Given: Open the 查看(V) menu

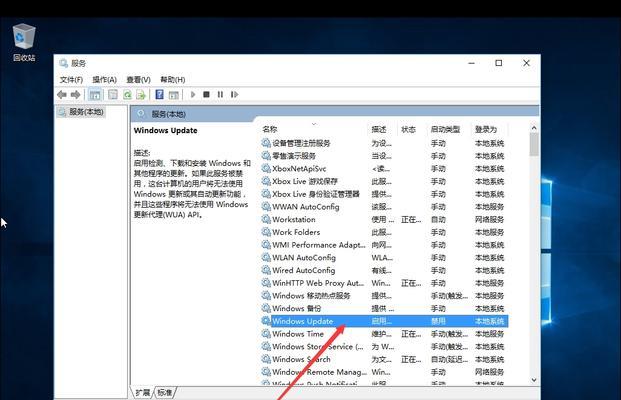Looking at the screenshot, I should coord(139,80).
